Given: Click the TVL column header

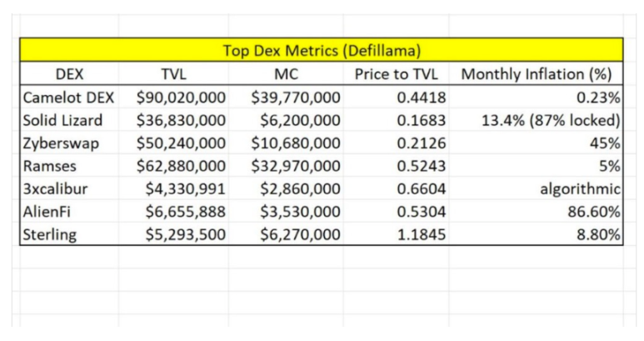Looking at the screenshot, I should (174, 74).
